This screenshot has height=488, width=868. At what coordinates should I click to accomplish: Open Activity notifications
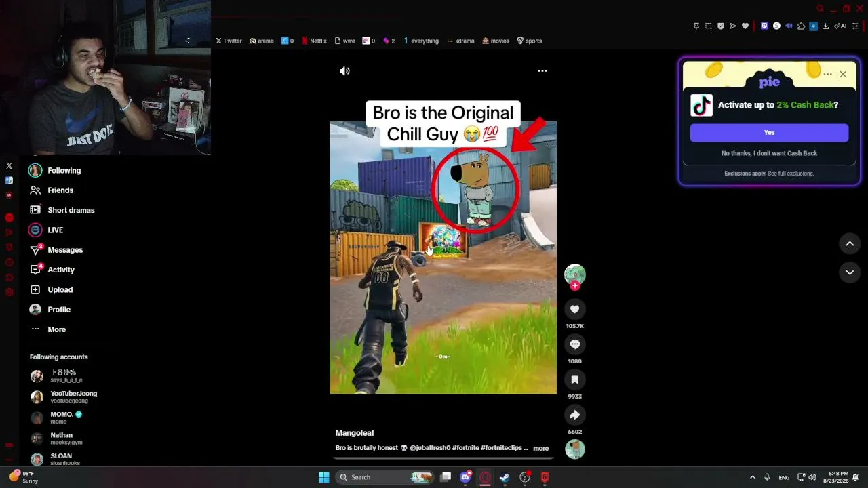[x=52, y=270]
